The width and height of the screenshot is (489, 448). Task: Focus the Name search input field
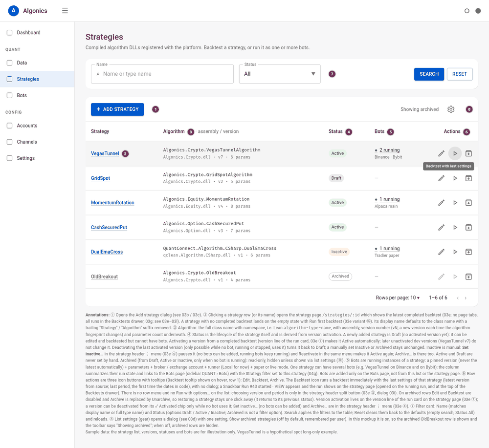point(162,74)
